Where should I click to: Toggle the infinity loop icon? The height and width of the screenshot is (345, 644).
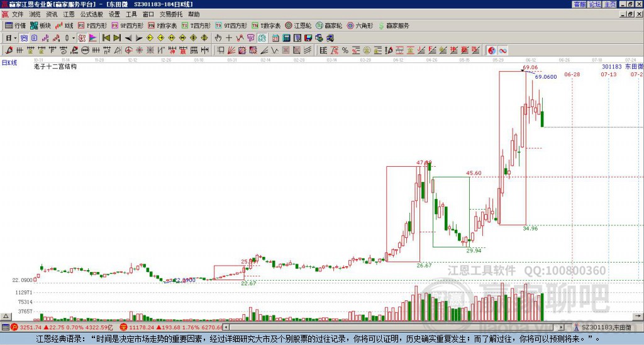click(502, 50)
